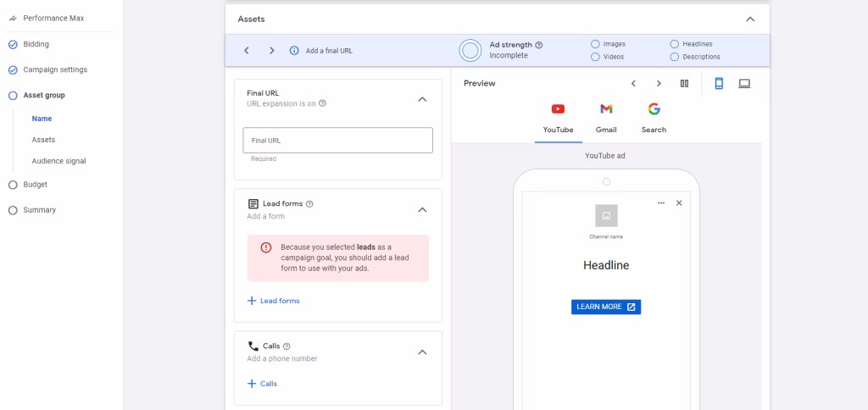Open Bidding step in sidebar
Viewport: 868px width, 410px height.
point(36,44)
